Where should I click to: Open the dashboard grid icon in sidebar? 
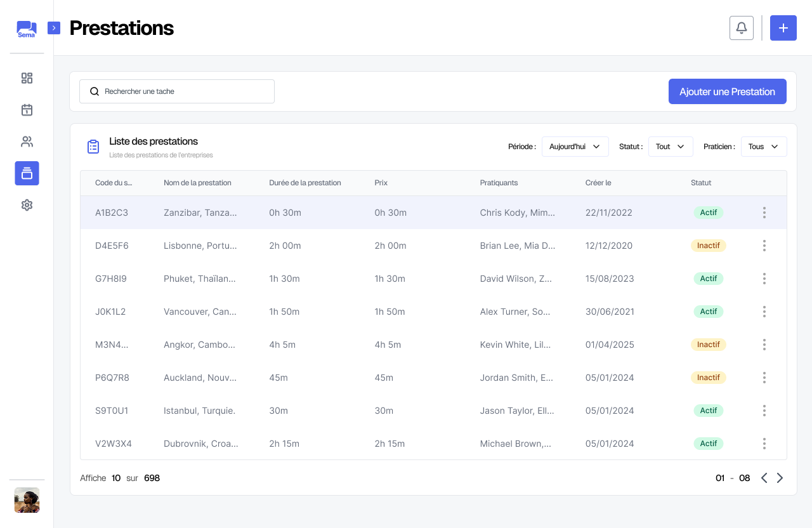point(27,78)
